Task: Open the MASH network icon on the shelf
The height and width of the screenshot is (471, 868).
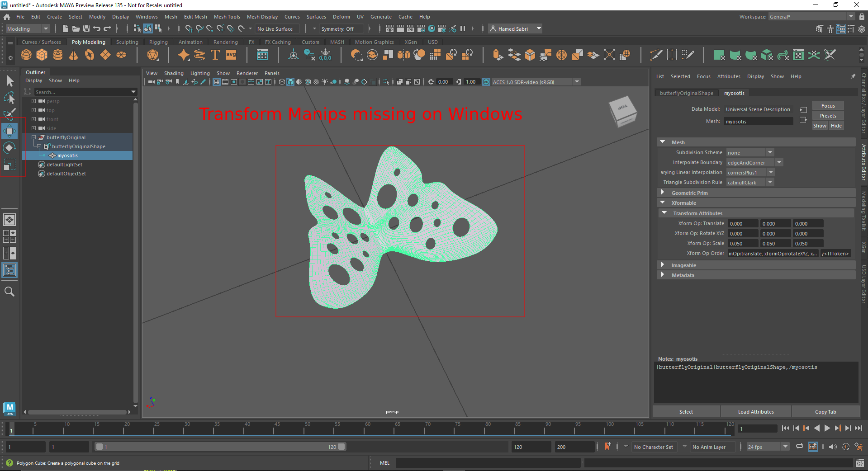Action: tap(262, 55)
